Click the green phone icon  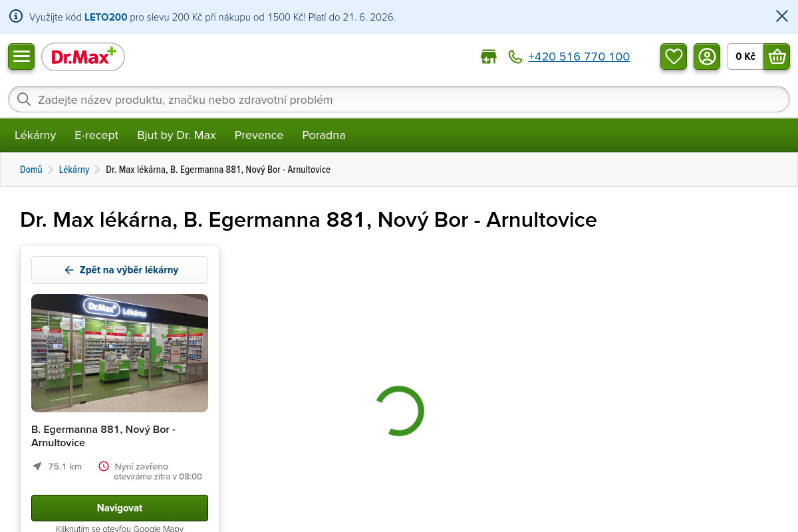click(x=515, y=57)
